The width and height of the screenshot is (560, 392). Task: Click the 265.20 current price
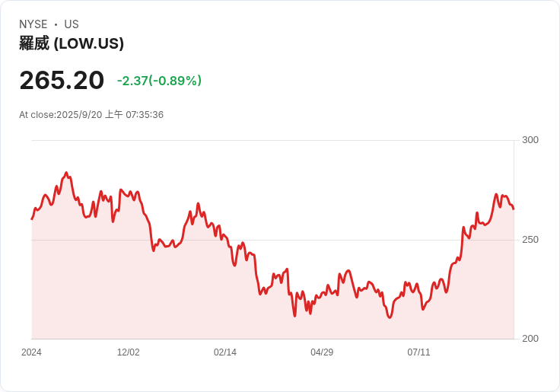tap(62, 81)
